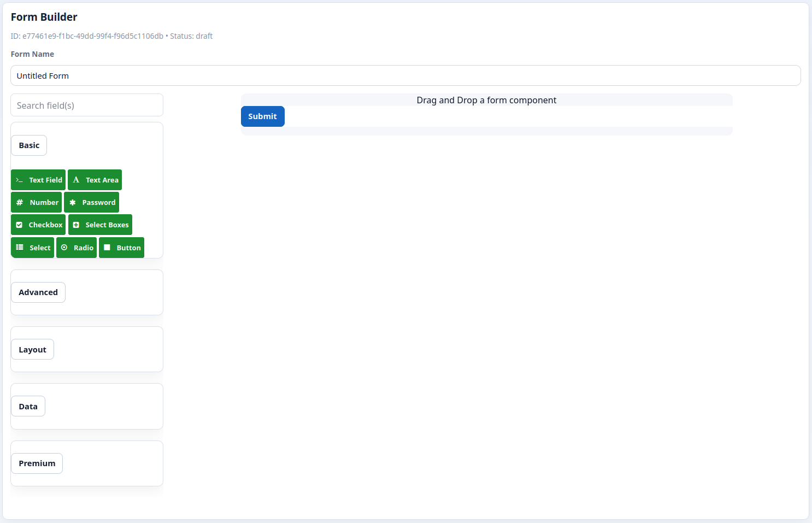Click the Search field(s) box
Image resolution: width=812 pixels, height=523 pixels.
pyautogui.click(x=86, y=105)
